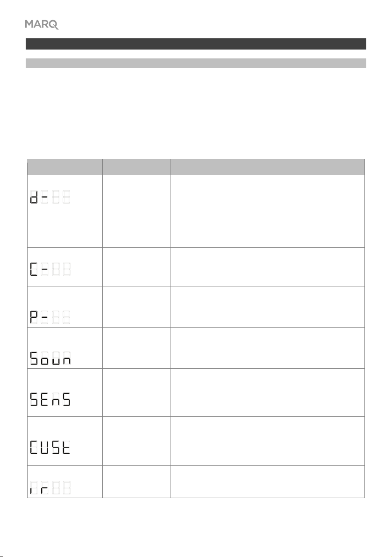Select the 'C-' display readout icon
The image size is (392, 557).
pyautogui.click(x=50, y=269)
